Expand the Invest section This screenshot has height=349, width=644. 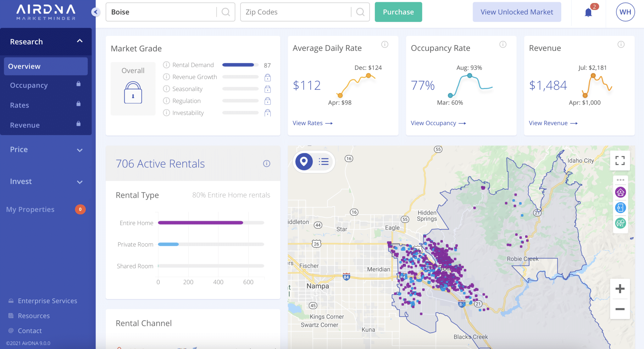coord(80,182)
